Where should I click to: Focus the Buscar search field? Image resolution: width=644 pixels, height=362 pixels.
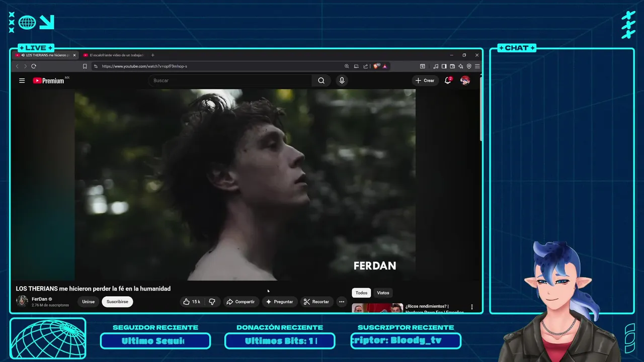click(230, 80)
